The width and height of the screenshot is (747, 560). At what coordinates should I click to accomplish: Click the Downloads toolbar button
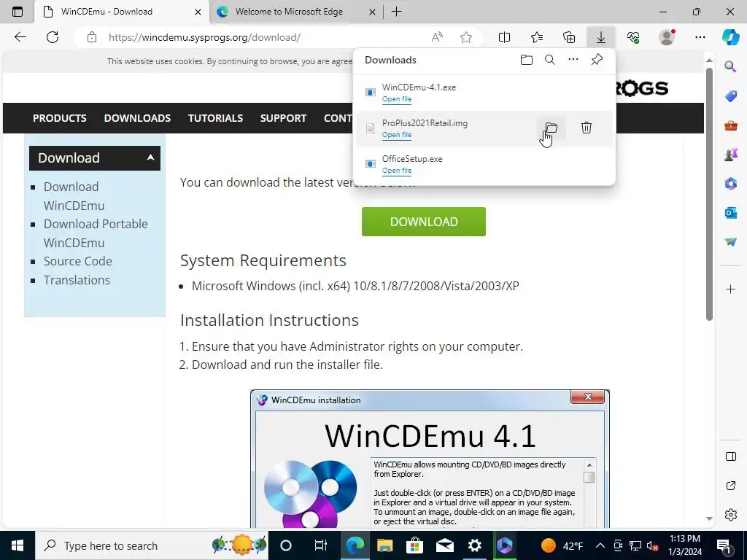[x=601, y=37]
